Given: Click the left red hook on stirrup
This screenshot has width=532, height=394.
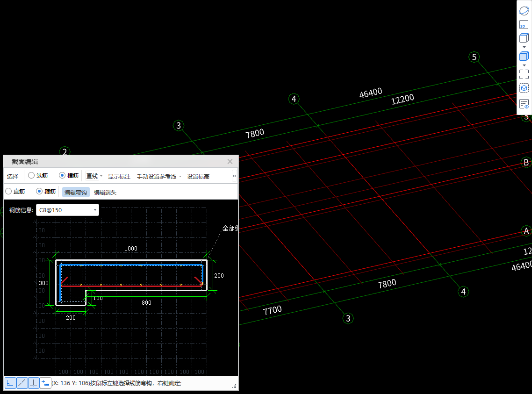Looking at the screenshot, I should [x=65, y=280].
